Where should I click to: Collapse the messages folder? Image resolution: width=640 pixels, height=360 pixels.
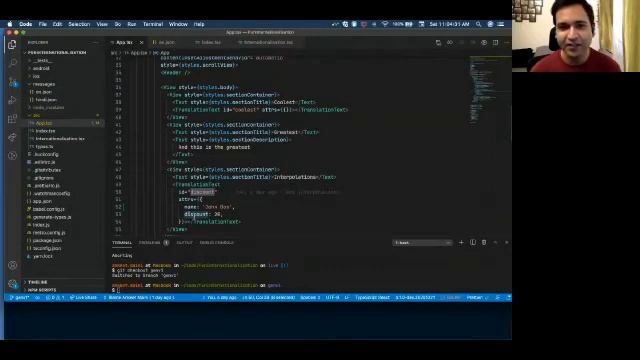[x=63, y=84]
